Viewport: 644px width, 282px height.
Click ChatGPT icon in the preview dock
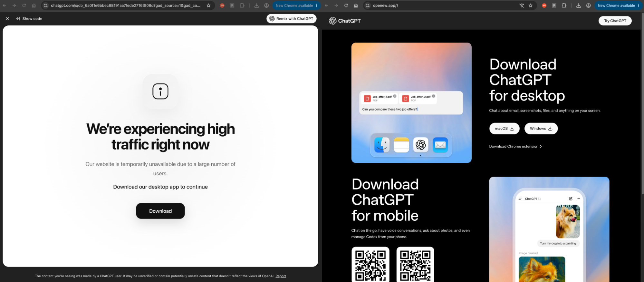[x=421, y=145]
